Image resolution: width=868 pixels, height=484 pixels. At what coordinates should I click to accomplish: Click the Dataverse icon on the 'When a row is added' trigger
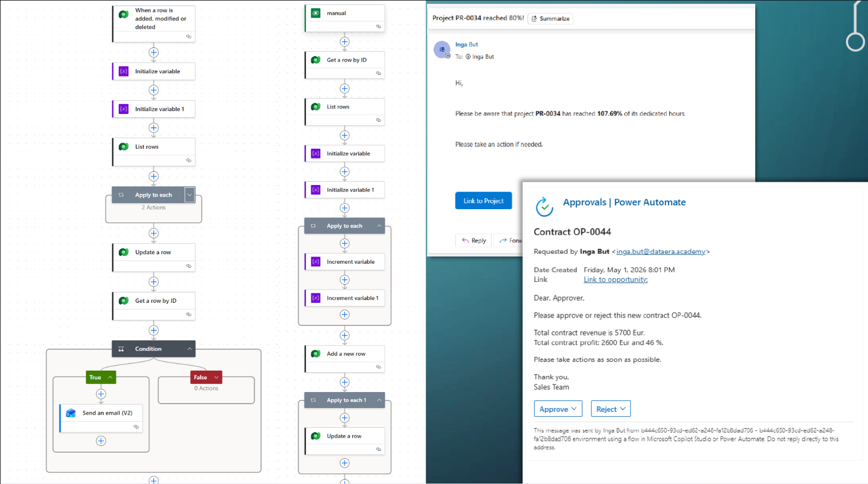click(x=124, y=14)
